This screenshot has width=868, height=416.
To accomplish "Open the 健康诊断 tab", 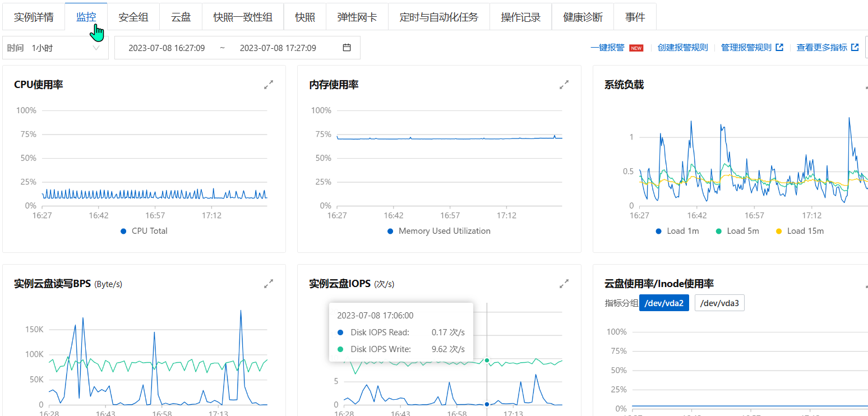I will pos(583,17).
